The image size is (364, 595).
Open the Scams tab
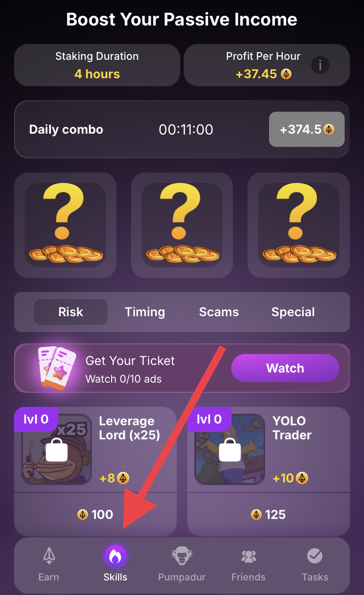(x=219, y=312)
